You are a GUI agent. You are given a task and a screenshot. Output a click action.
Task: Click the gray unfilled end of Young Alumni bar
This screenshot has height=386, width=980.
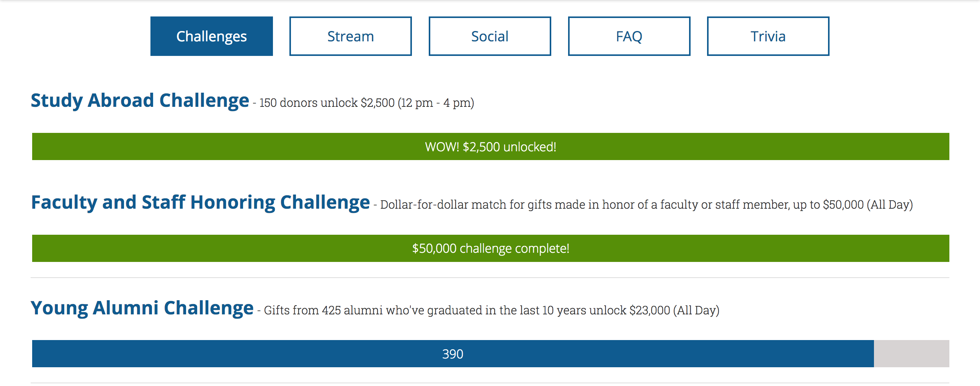(911, 354)
